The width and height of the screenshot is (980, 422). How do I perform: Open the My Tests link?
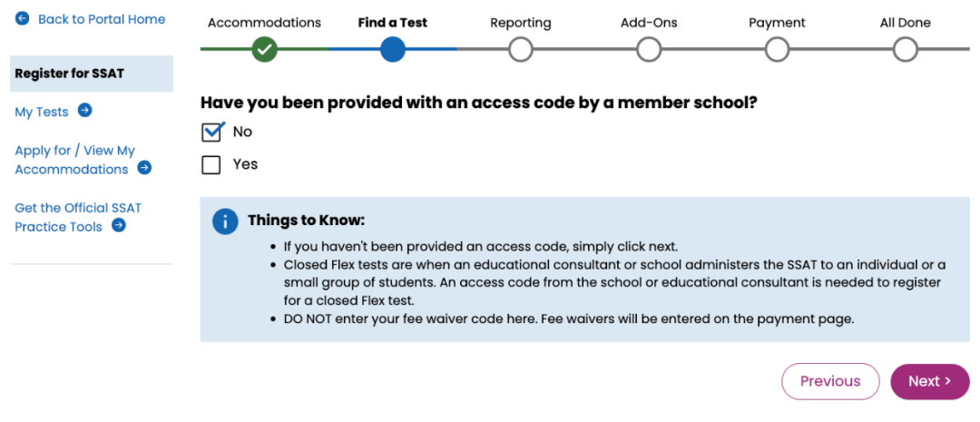42,112
